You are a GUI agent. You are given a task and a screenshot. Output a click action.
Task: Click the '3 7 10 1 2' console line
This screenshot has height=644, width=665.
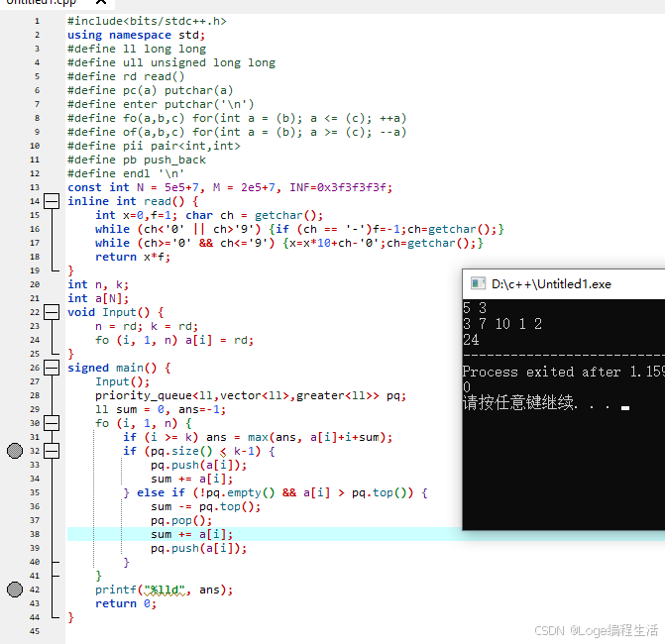[x=502, y=324]
